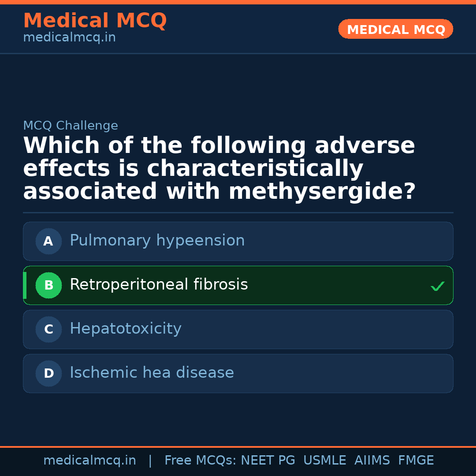The image size is (476, 476).
Task: Click the MCQ Challenge label
Action: click(71, 126)
